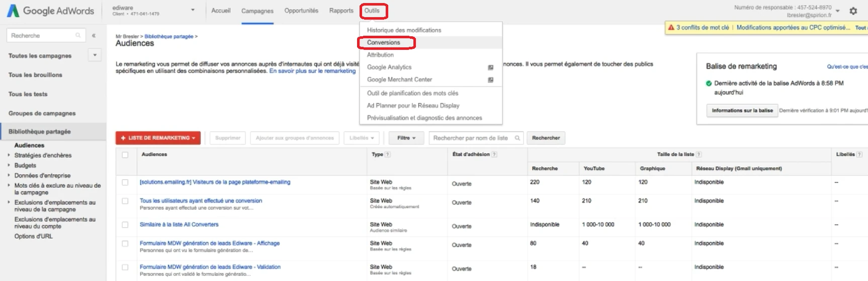Open the settings gear icon

[x=853, y=11]
